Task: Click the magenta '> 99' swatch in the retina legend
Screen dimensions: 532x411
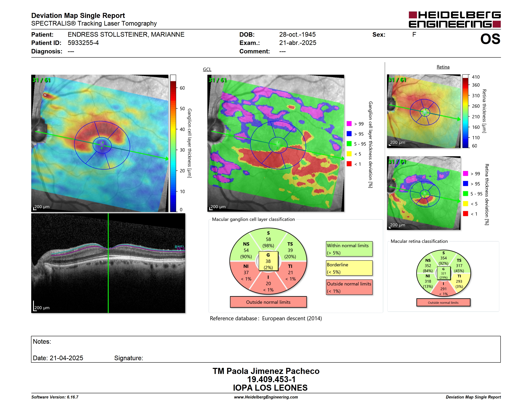Action: 465,173
